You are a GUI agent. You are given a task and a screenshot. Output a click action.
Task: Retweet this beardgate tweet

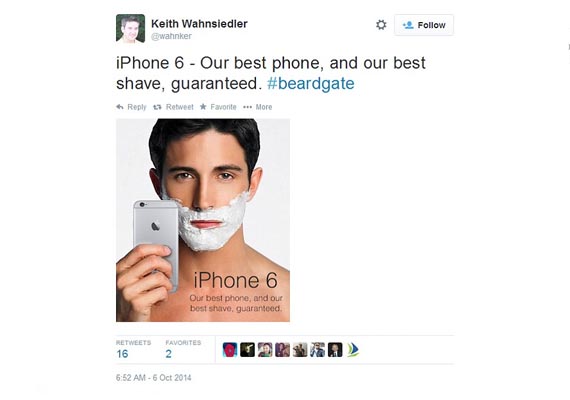pos(173,107)
